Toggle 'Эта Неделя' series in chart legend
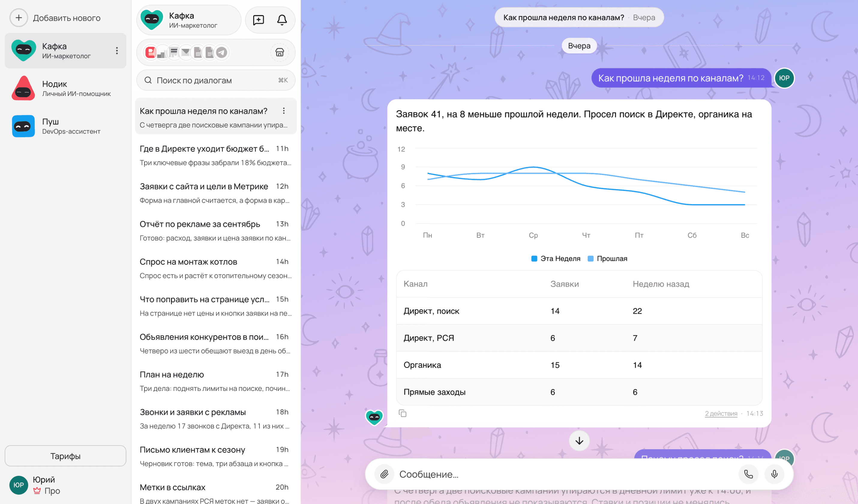The height and width of the screenshot is (504, 858). [556, 259]
